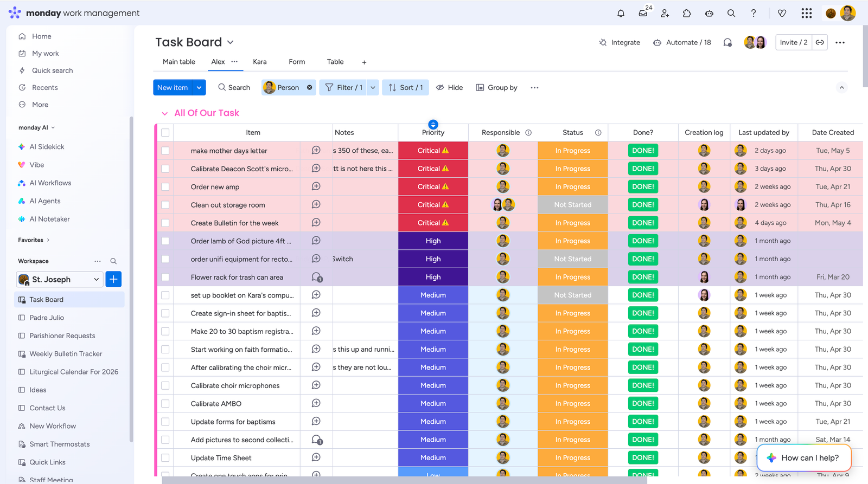Open the search everything magnifier in top bar
The width and height of the screenshot is (868, 484).
point(731,14)
